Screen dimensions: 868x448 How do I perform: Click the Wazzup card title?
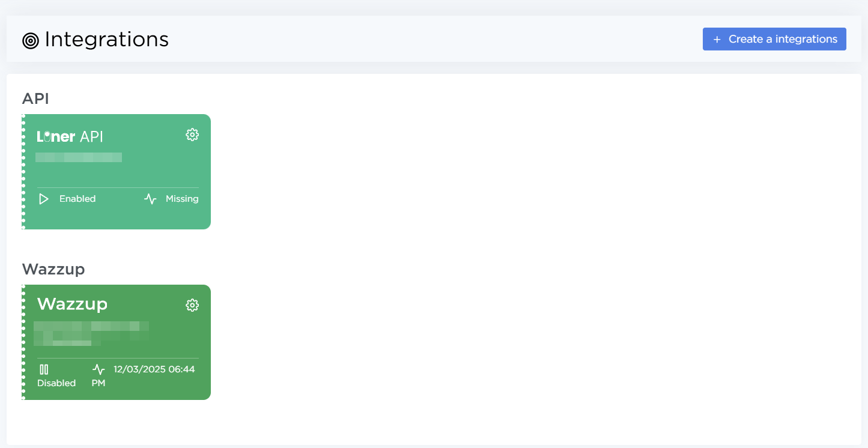[x=72, y=304]
